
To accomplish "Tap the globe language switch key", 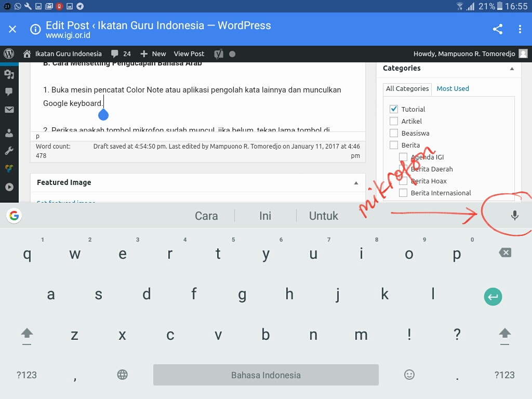I will point(123,375).
